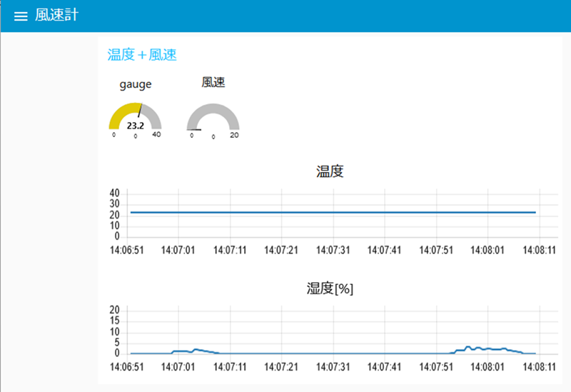Click the 20 y-axis label on 湿度 chart
Image resolution: width=571 pixels, height=392 pixels.
point(114,310)
